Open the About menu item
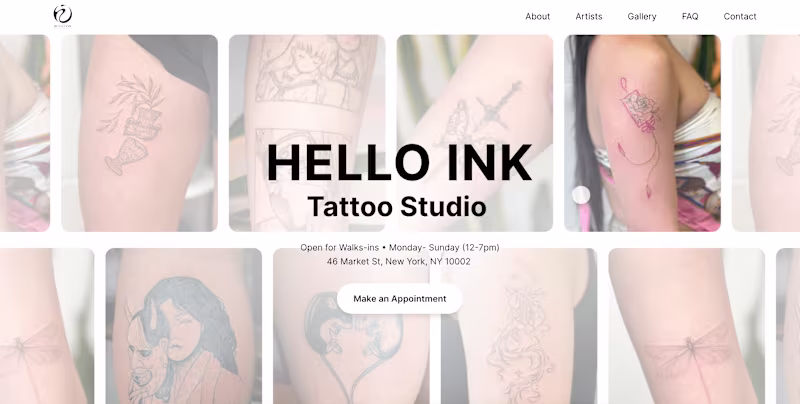800x404 pixels. [x=538, y=16]
